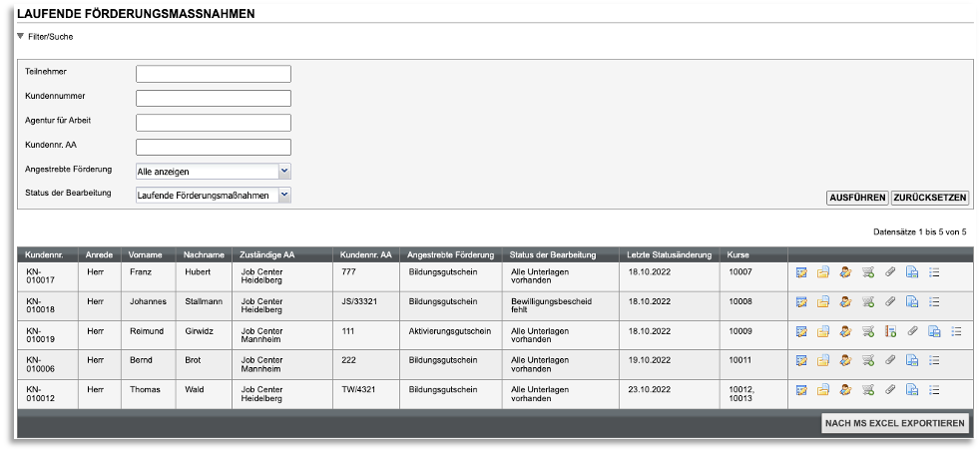The width and height of the screenshot is (980, 453).
Task: Open the Status der Bearbeitung dropdown
Action: (x=284, y=196)
